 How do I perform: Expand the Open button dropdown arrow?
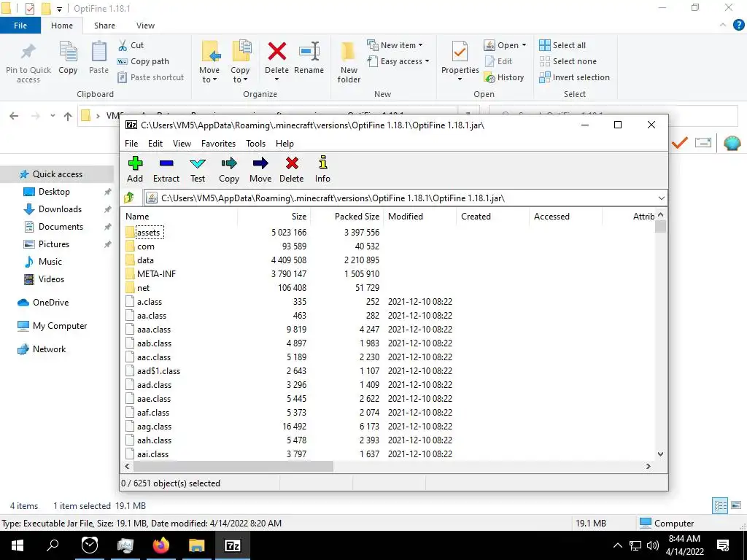[524, 45]
